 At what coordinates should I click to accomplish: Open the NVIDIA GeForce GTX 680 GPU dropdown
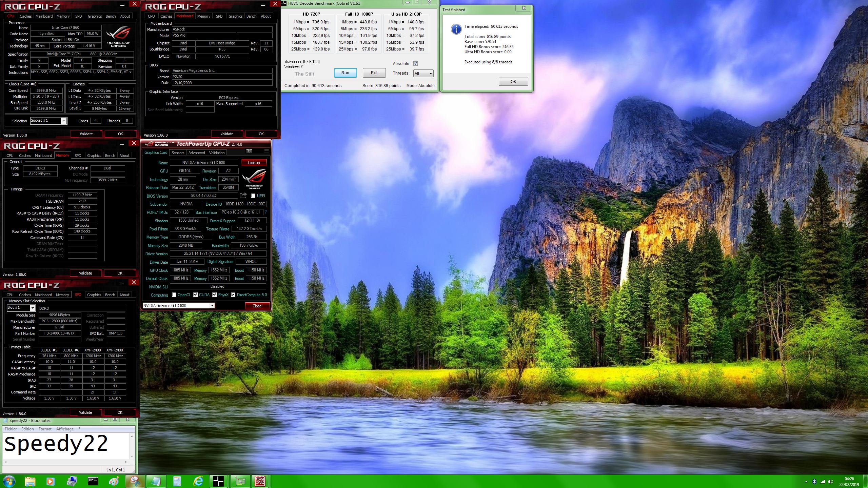click(x=178, y=306)
